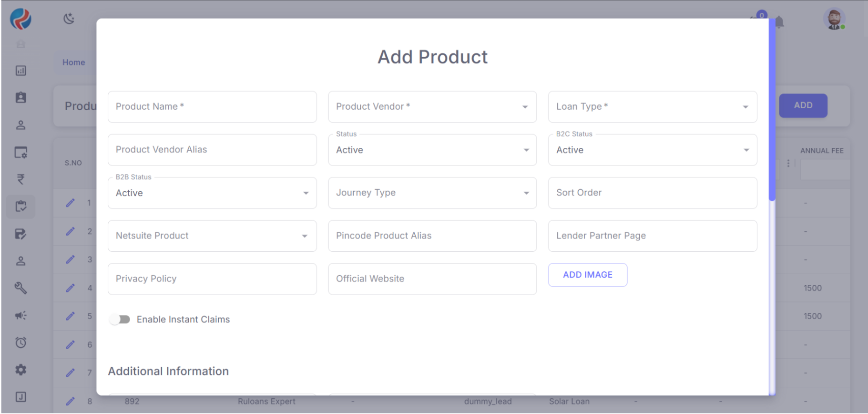Expand the Journey Type dropdown
Image resolution: width=868 pixels, height=414 pixels.
click(432, 193)
